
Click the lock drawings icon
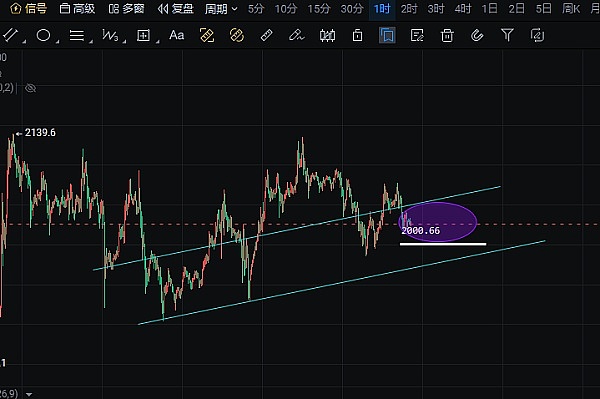pyautogui.click(x=357, y=36)
